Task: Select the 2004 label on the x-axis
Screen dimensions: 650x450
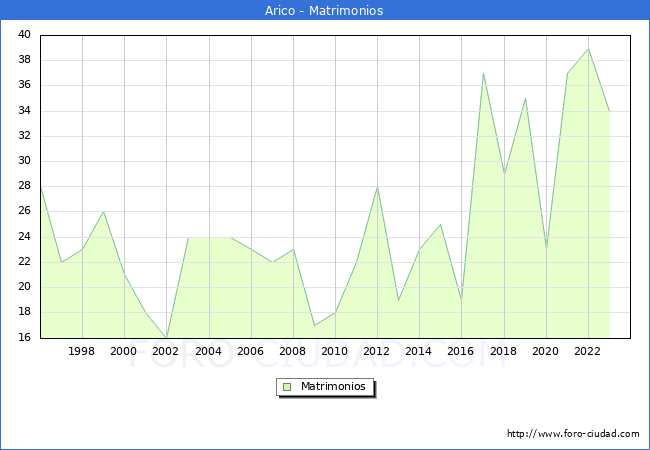Action: (208, 352)
